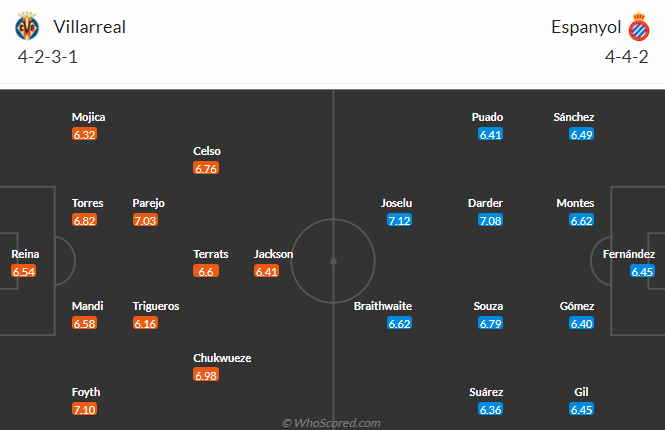
Task: Click Suárez's 6.36 rating badge
Action: (490, 410)
